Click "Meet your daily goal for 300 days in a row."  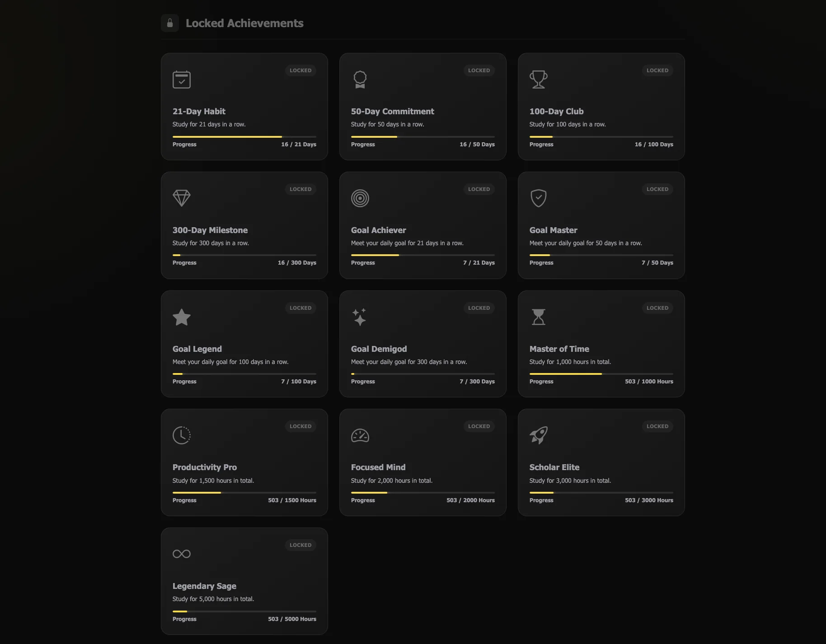pos(409,362)
